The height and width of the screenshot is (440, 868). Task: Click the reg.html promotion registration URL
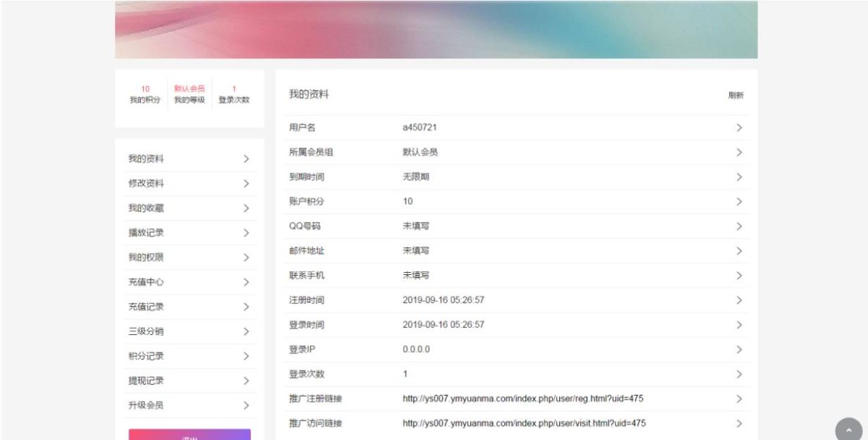pyautogui.click(x=523, y=399)
